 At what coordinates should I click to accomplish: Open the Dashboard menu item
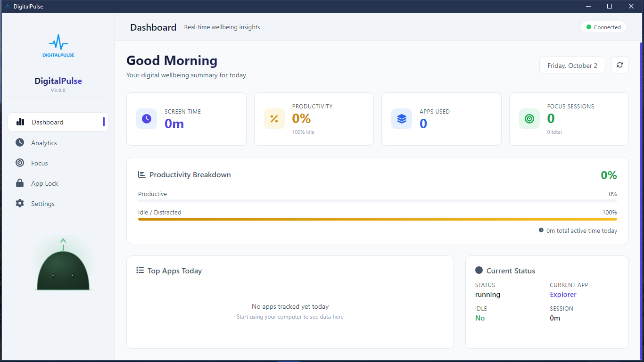tap(58, 122)
